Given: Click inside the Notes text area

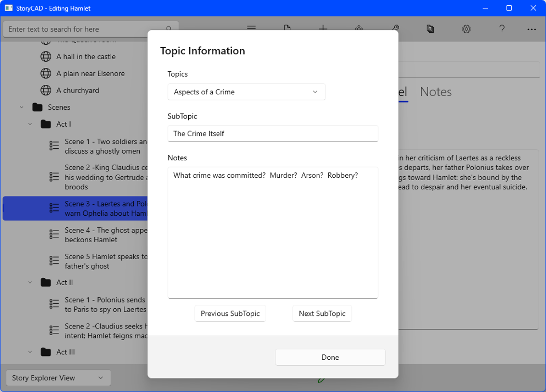Looking at the screenshot, I should [x=273, y=233].
